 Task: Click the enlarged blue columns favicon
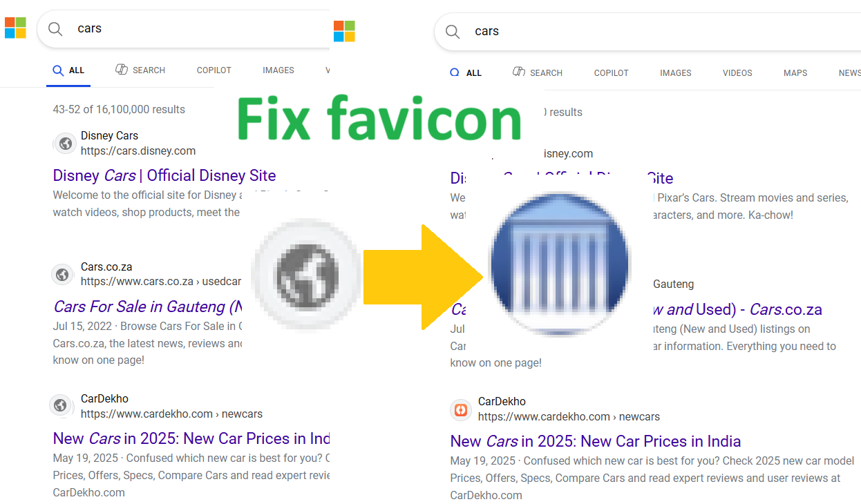pos(559,264)
